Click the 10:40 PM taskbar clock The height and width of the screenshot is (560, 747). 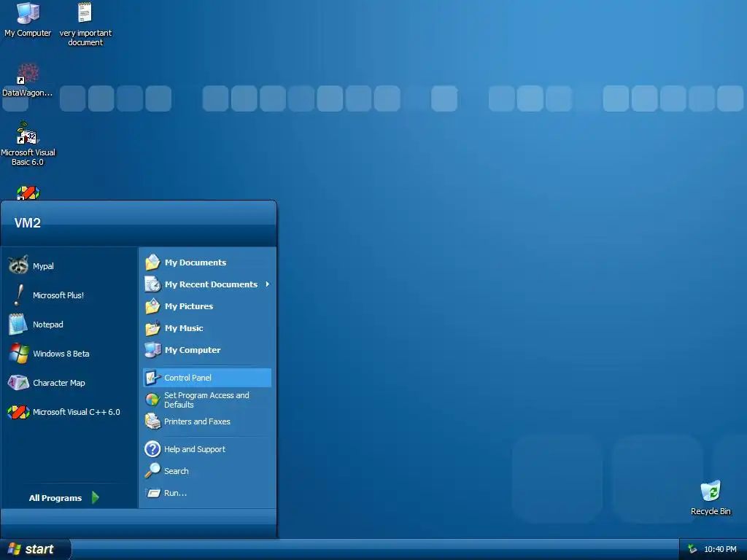pyautogui.click(x=720, y=549)
